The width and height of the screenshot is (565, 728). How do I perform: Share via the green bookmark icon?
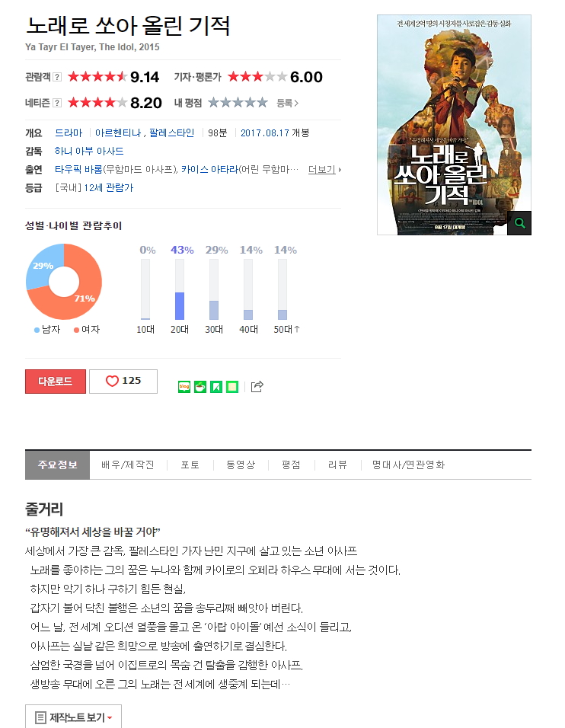(216, 387)
